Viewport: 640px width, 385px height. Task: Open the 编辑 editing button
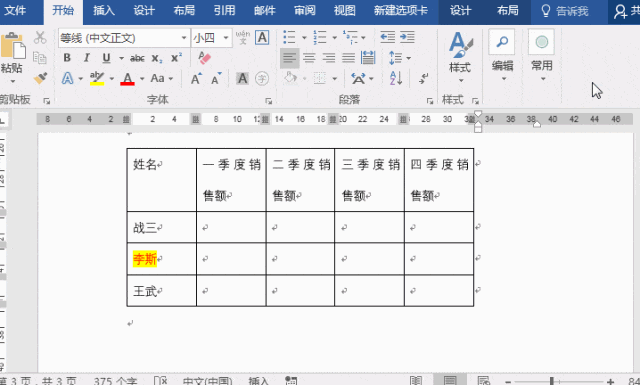pos(502,55)
